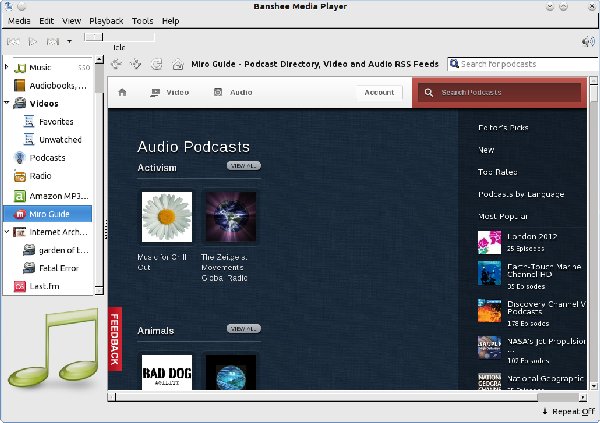Image resolution: width=600 pixels, height=423 pixels.
Task: Click the browser forward arrow icon
Action: click(136, 64)
